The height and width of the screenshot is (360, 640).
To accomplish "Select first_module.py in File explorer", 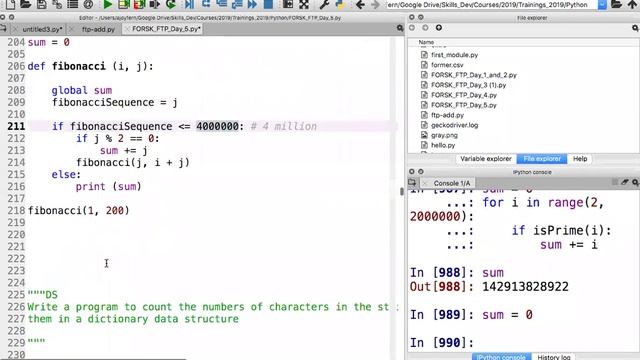I will tap(454, 55).
